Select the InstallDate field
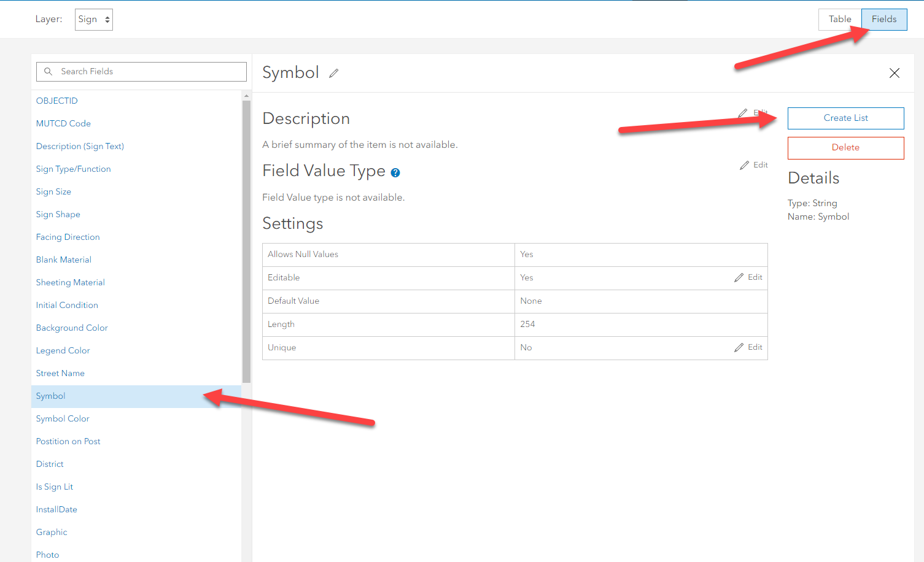The height and width of the screenshot is (562, 924). click(56, 509)
